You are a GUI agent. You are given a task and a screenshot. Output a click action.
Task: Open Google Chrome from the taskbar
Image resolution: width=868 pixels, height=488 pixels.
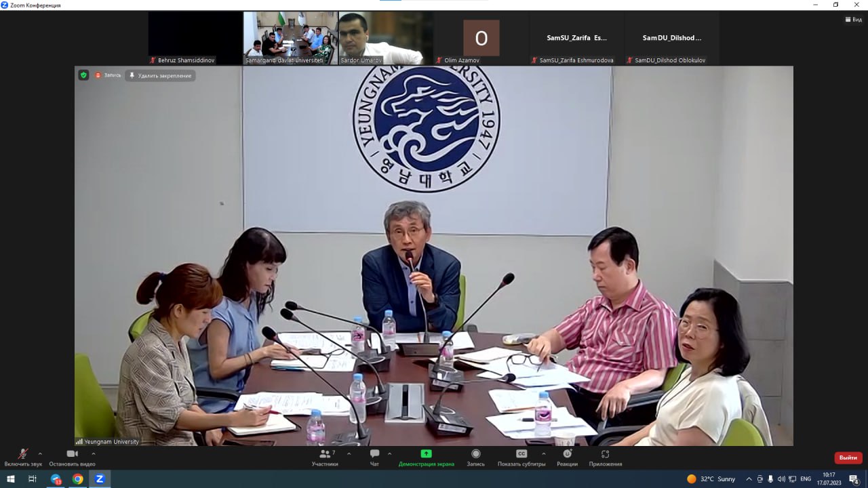tap(78, 479)
